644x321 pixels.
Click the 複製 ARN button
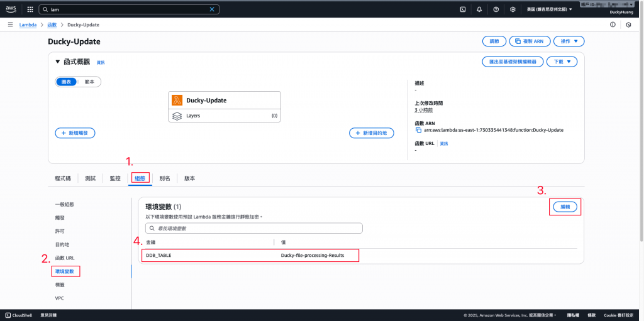click(530, 41)
